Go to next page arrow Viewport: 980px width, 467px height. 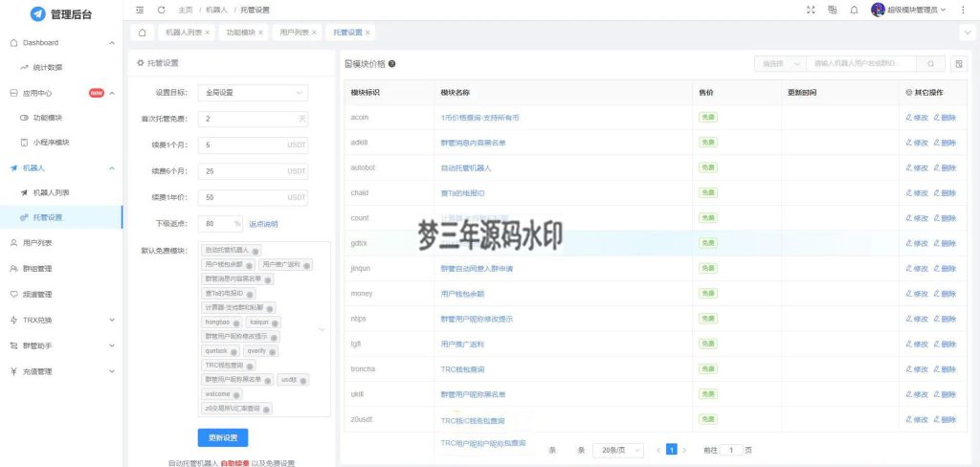pos(684,450)
